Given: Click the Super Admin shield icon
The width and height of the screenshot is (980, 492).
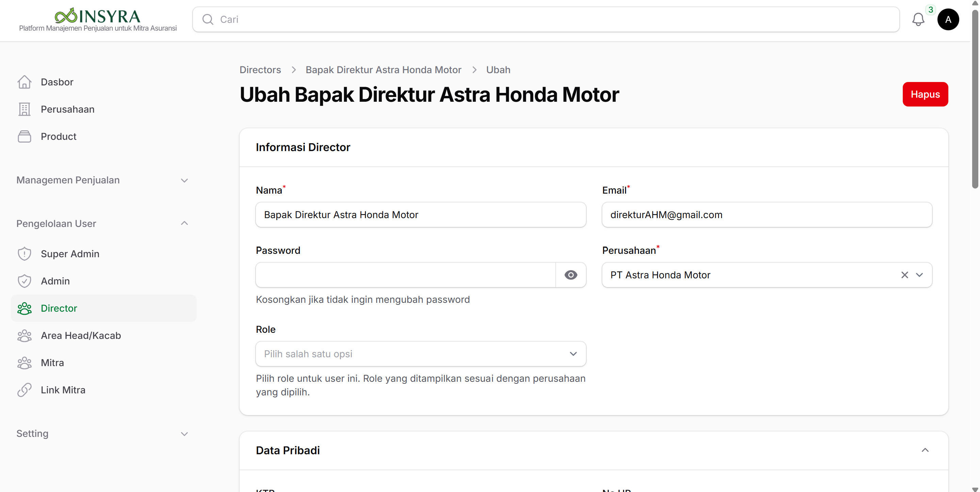Looking at the screenshot, I should tap(24, 253).
